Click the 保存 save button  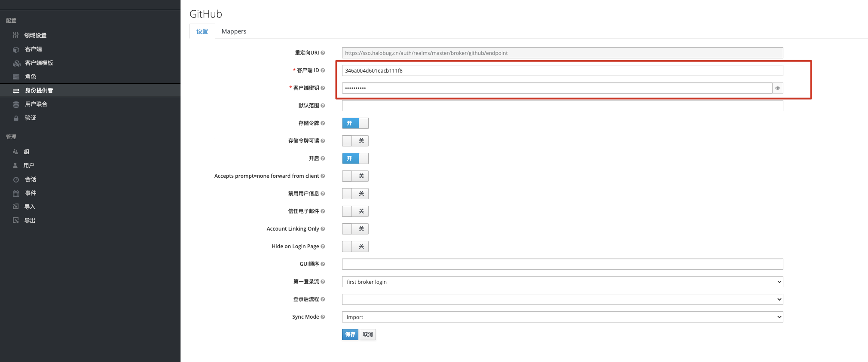(350, 335)
